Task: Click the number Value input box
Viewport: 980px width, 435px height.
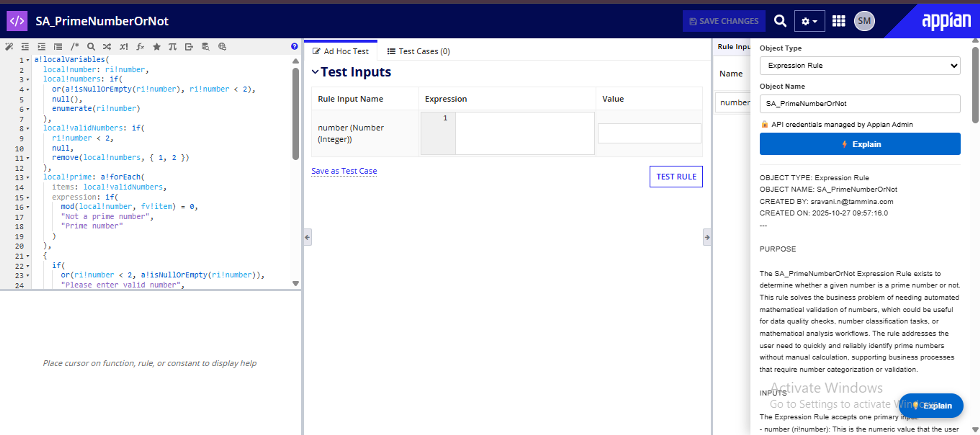Action: pos(649,134)
